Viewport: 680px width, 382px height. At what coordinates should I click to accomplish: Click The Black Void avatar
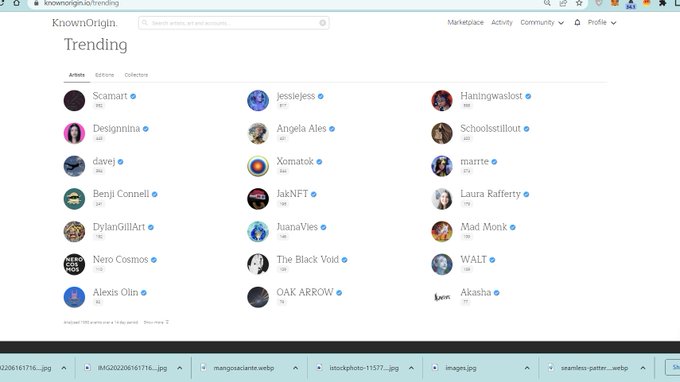pos(258,264)
